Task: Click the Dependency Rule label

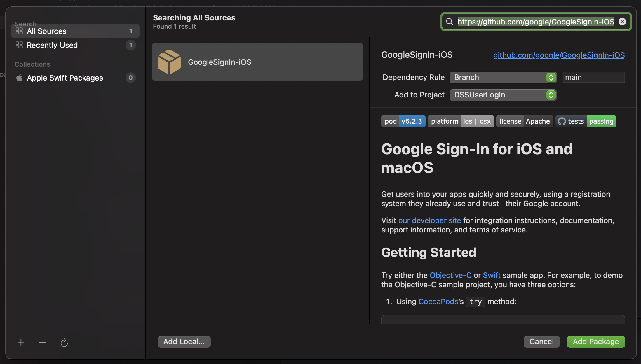Action: pos(413,77)
